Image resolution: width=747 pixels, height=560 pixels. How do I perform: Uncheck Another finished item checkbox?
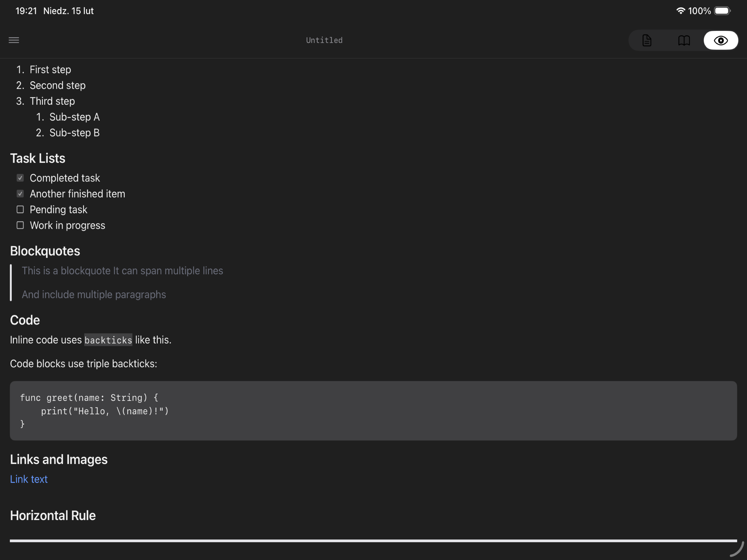pos(20,194)
